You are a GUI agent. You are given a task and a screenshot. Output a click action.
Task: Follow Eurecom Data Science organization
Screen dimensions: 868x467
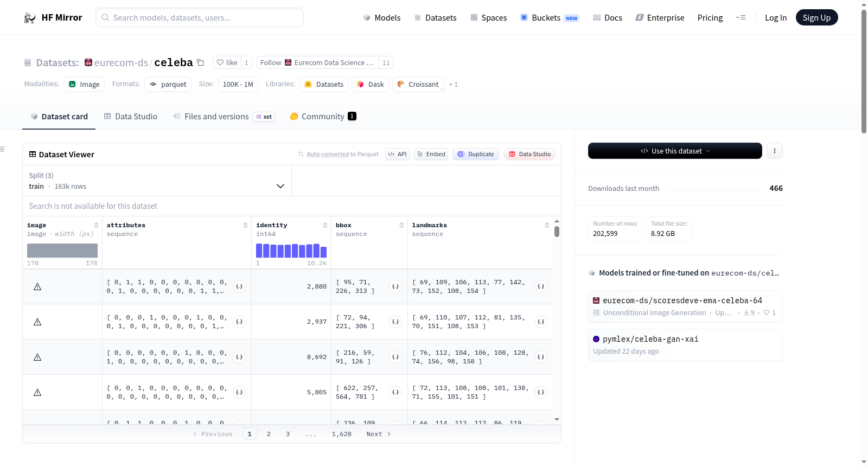point(317,62)
